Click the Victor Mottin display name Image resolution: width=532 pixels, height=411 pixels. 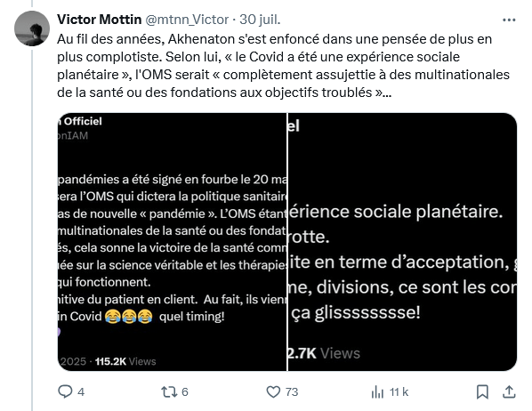click(99, 20)
